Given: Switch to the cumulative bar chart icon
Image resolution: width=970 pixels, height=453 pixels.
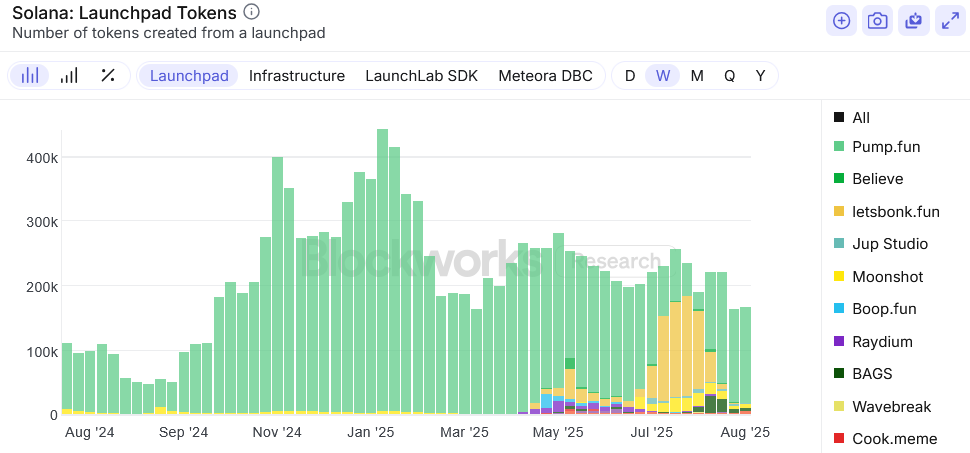Looking at the screenshot, I should point(69,76).
